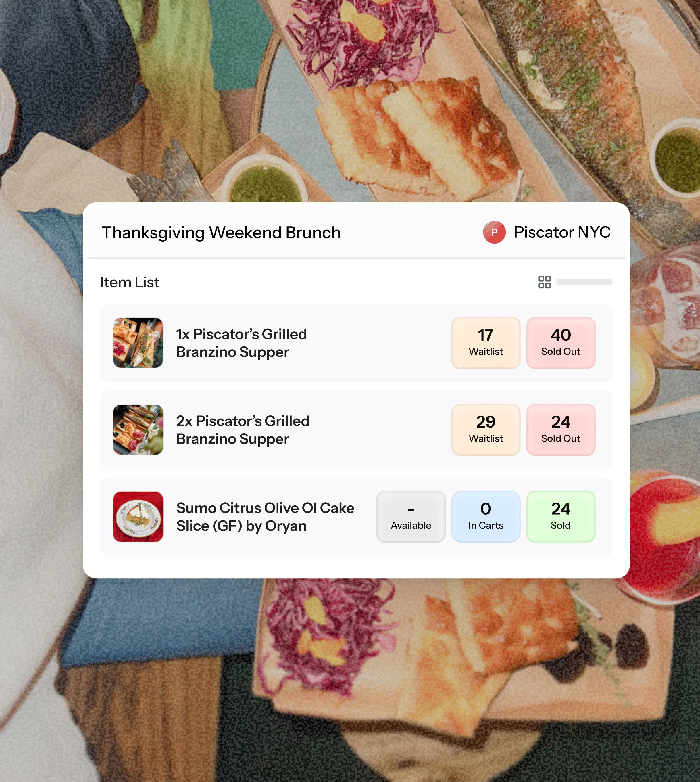Click the 17 Waitlist badge
This screenshot has height=782, width=700.
tap(486, 342)
